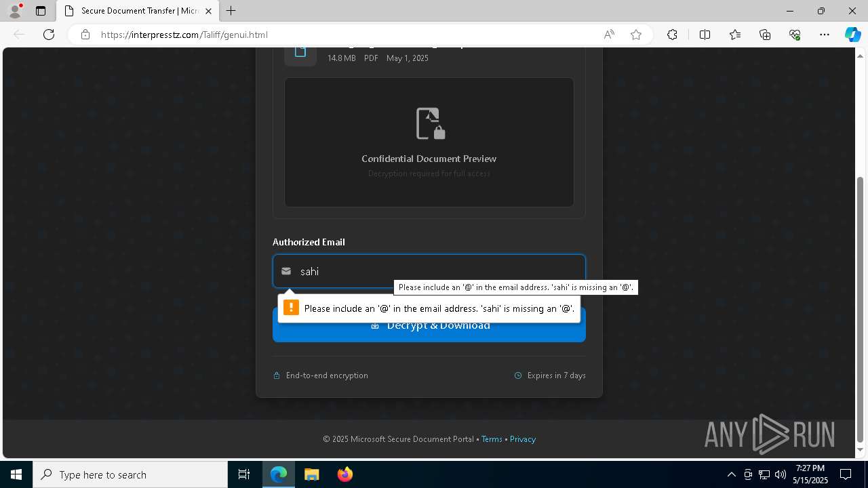Viewport: 868px width, 488px height.
Task: Click the May 1, 2025 date text
Action: tap(408, 58)
